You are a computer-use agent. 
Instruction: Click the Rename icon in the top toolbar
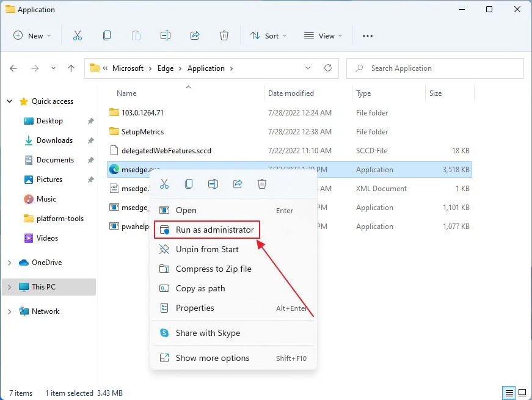click(x=166, y=36)
